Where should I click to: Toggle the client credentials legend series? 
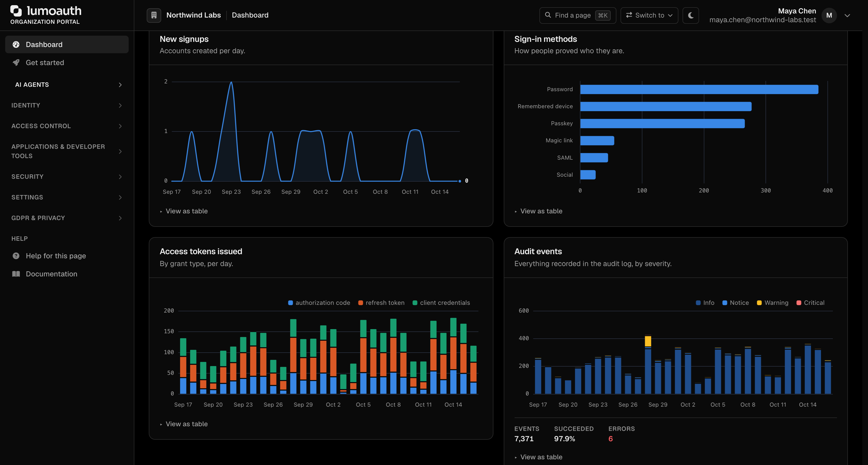point(441,303)
